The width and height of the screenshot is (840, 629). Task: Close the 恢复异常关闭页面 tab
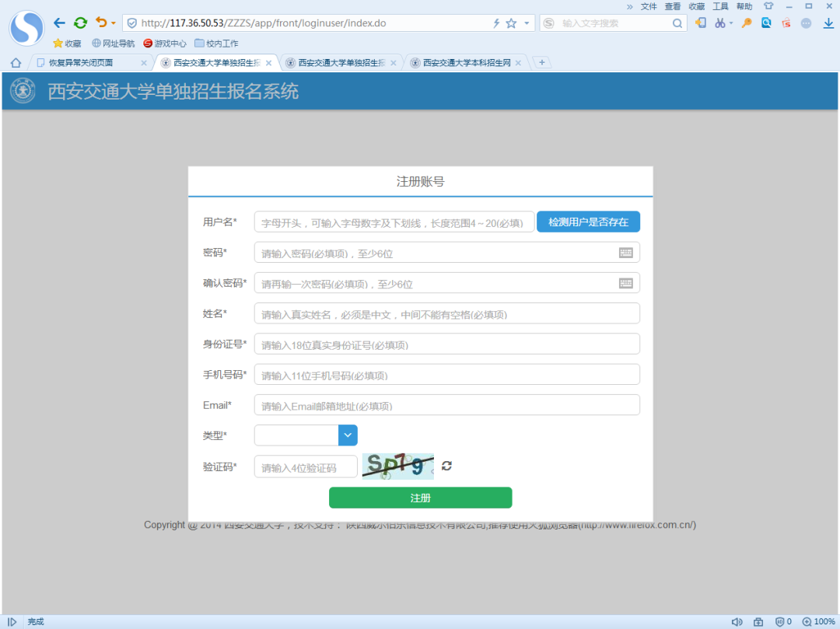pyautogui.click(x=144, y=63)
